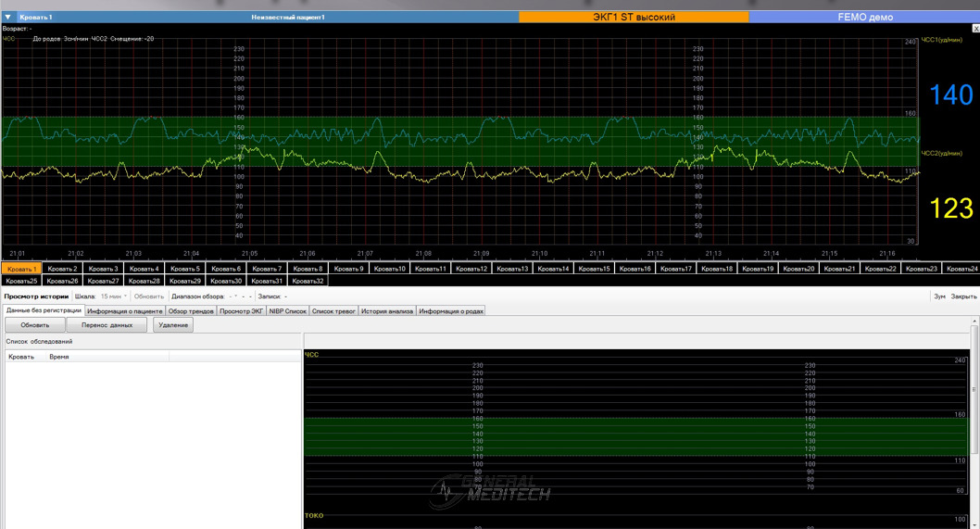Image resolution: width=980 pixels, height=529 pixels.
Task: Click the ЭКГ1 ST высокий alarm banner
Action: (x=634, y=17)
